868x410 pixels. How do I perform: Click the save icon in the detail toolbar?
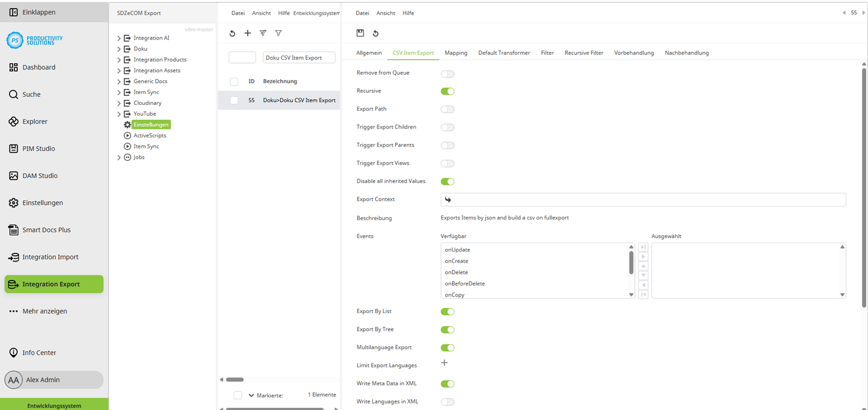click(362, 33)
